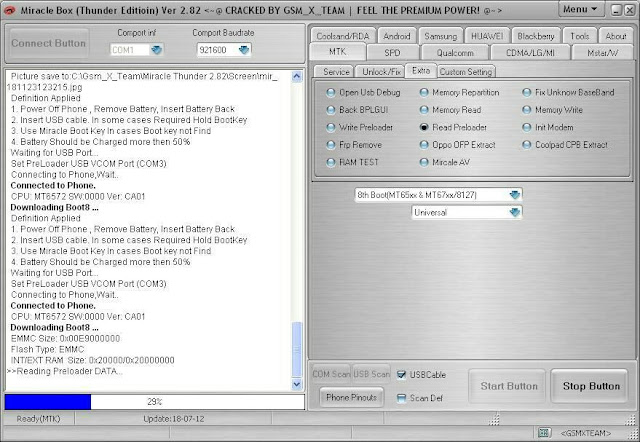Image resolution: width=640 pixels, height=442 pixels.
Task: Click log line 'EMMC Size: 0x00E9000000'
Action: pyautogui.click(x=65, y=338)
